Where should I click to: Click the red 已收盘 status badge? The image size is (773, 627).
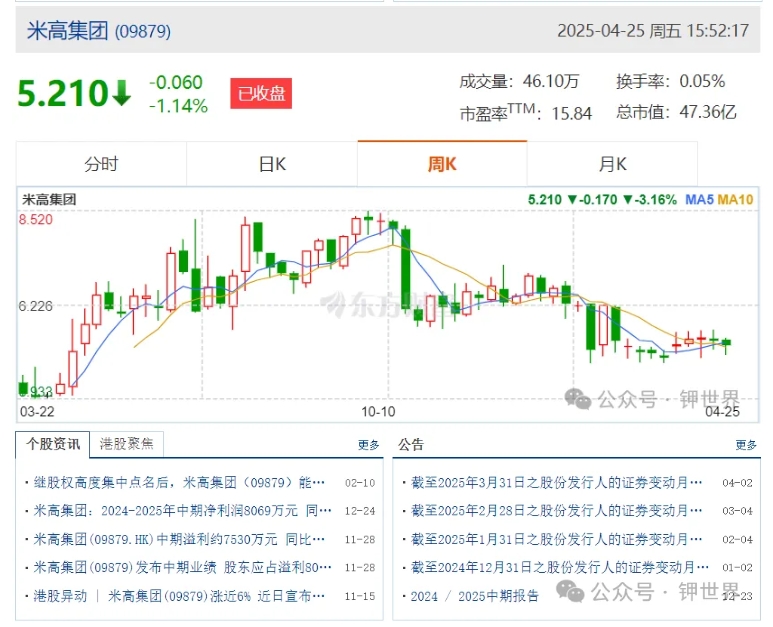click(x=261, y=93)
